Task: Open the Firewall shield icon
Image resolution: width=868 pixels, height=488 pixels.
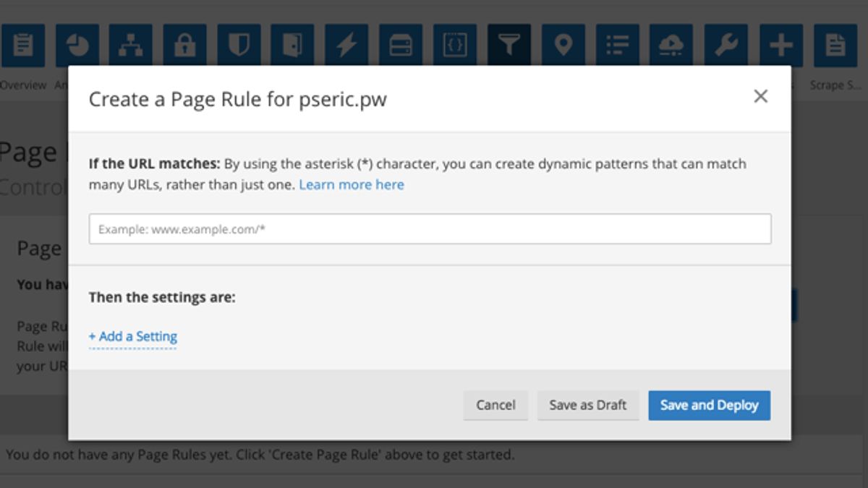Action: point(239,43)
